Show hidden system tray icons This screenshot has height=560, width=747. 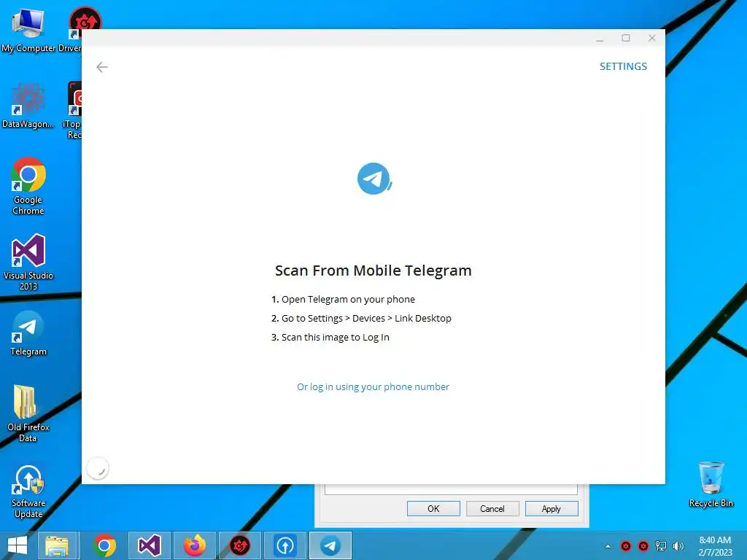click(608, 546)
